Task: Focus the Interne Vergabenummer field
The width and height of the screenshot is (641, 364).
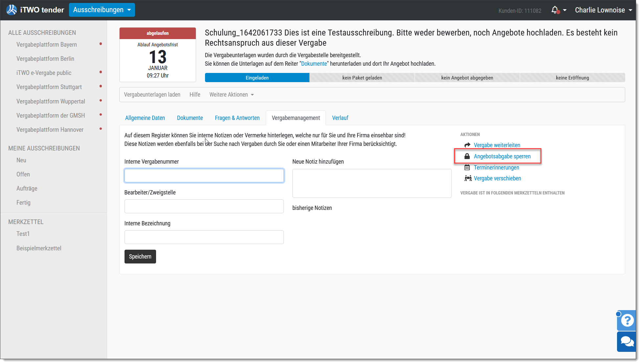Action: [x=204, y=175]
